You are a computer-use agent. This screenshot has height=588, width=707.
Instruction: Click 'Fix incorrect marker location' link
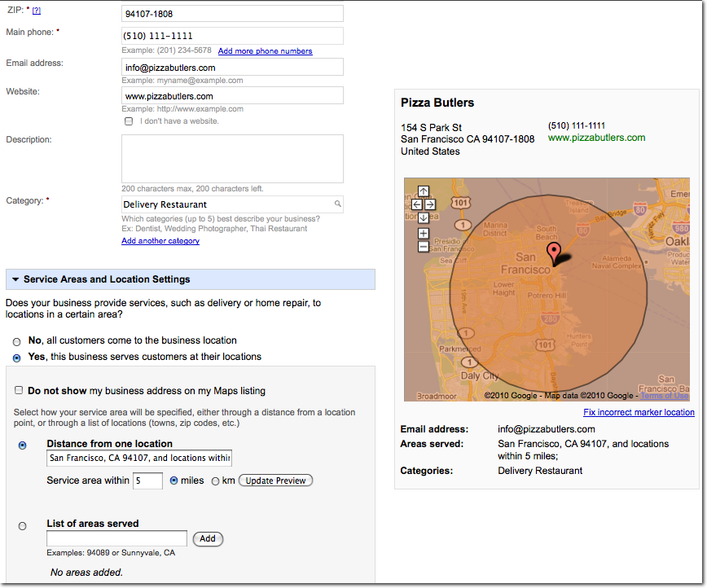[639, 412]
